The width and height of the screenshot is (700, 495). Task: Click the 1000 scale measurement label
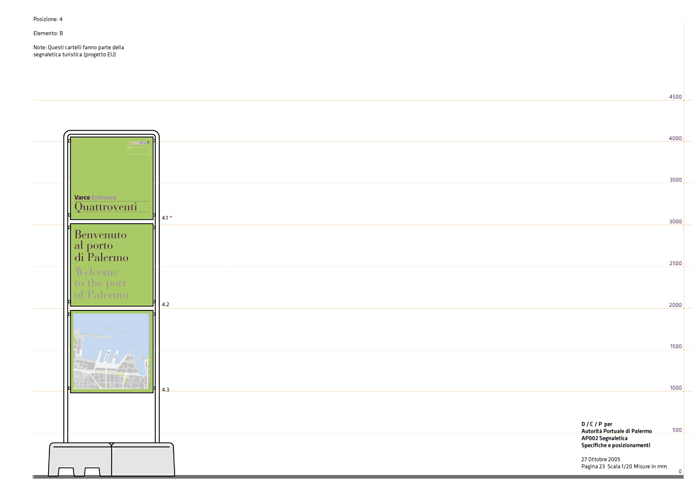[x=675, y=388]
